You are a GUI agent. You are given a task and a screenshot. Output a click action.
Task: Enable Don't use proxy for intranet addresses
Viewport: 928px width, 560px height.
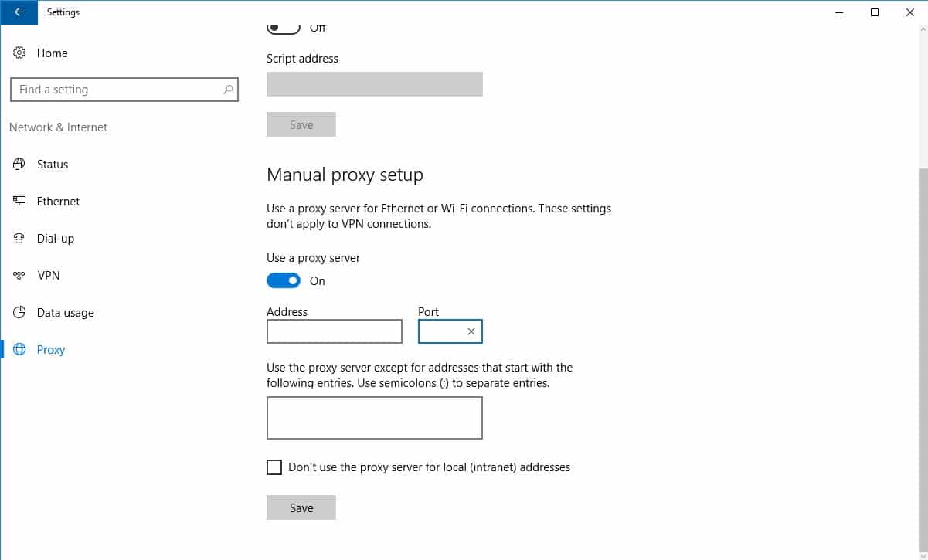tap(274, 467)
